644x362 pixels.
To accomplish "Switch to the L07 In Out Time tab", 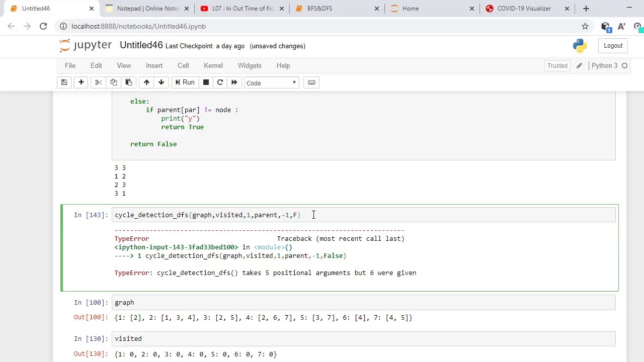I will tap(243, 9).
